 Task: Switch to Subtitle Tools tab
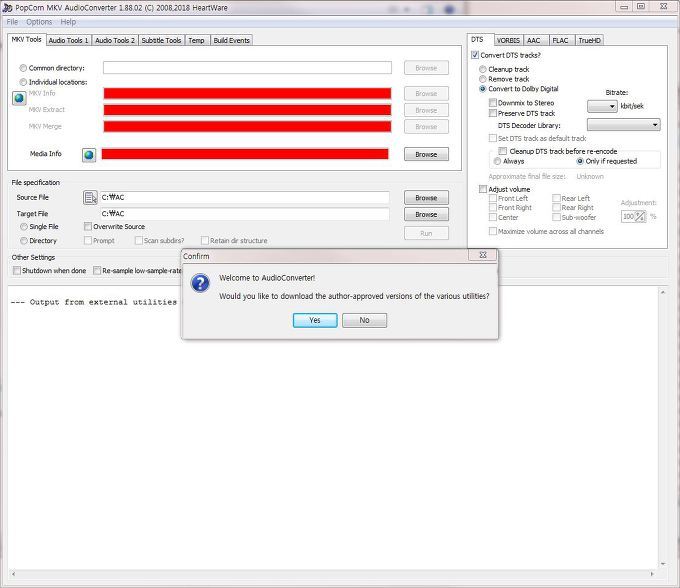[x=161, y=40]
